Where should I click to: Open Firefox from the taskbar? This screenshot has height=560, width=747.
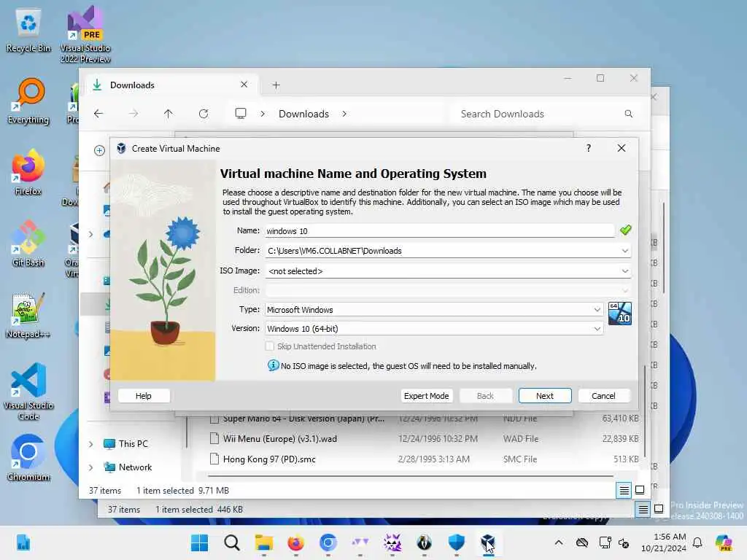tap(296, 542)
